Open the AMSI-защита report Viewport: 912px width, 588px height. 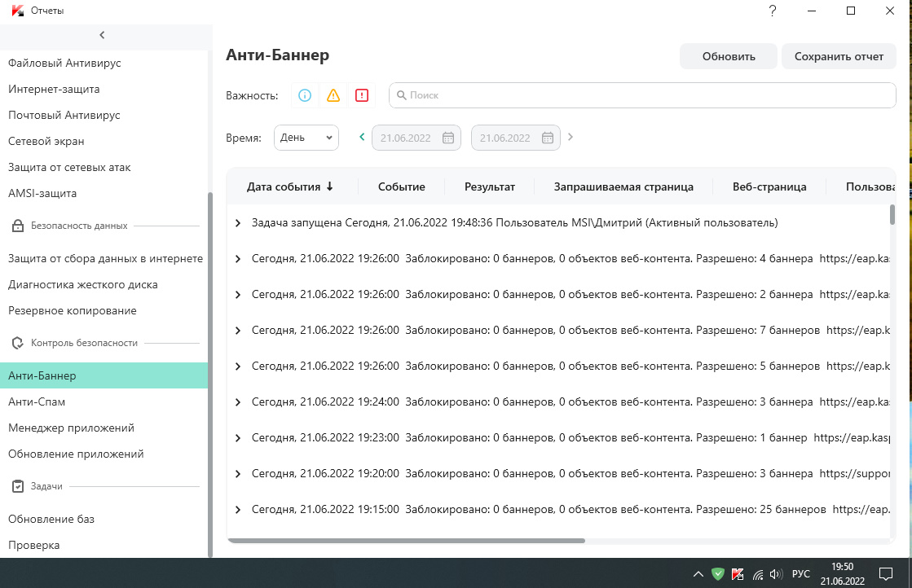(x=42, y=194)
